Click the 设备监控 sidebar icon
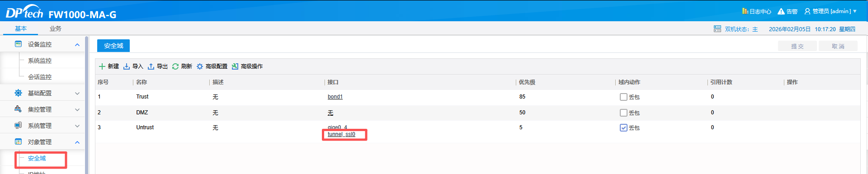868x174 pixels. pyautogui.click(x=19, y=44)
